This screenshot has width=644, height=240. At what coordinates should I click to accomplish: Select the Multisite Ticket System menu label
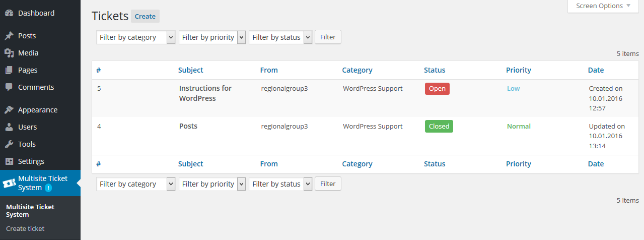click(x=43, y=183)
